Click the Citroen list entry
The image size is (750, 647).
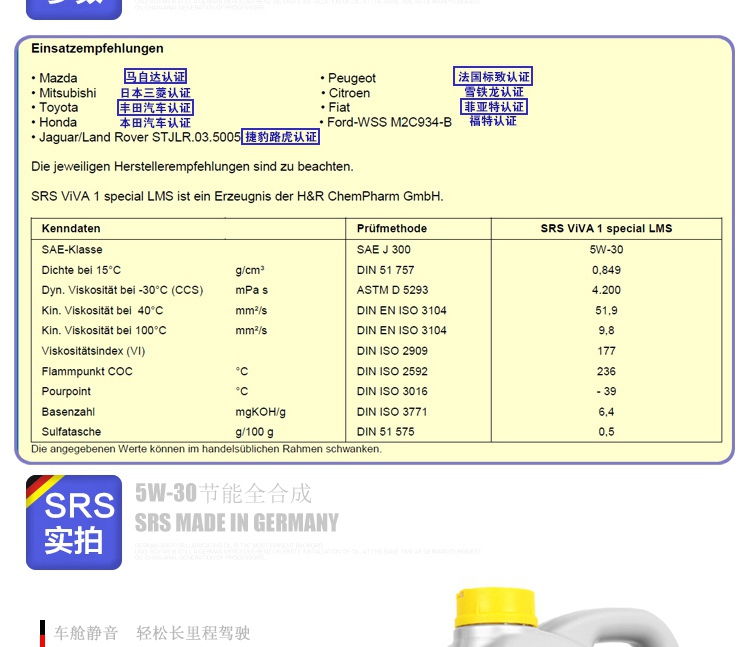pyautogui.click(x=345, y=93)
